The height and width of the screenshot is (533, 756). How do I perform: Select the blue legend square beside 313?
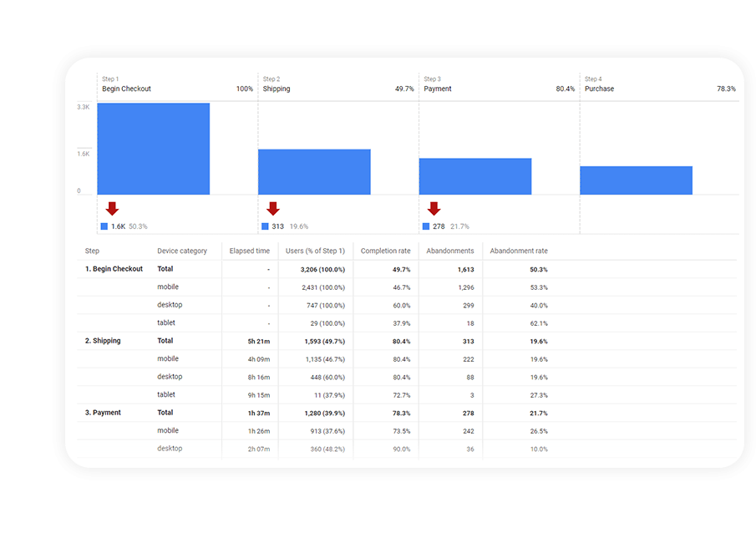[266, 226]
